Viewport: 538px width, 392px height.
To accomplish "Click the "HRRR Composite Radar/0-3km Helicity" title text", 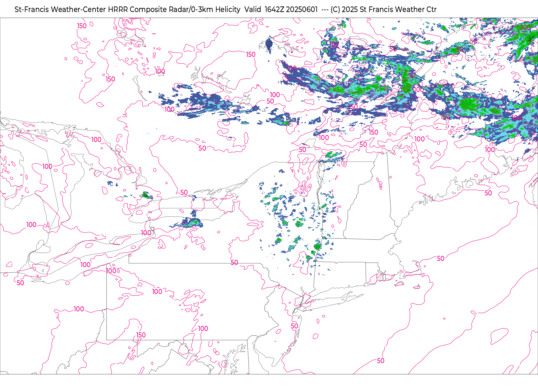I will tap(174, 10).
